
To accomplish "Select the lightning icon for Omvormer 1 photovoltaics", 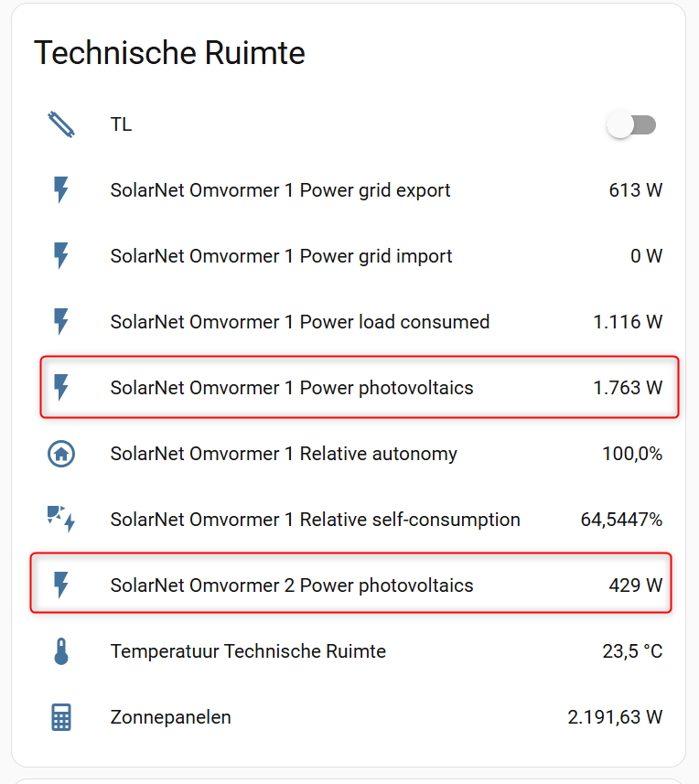I will coord(60,388).
